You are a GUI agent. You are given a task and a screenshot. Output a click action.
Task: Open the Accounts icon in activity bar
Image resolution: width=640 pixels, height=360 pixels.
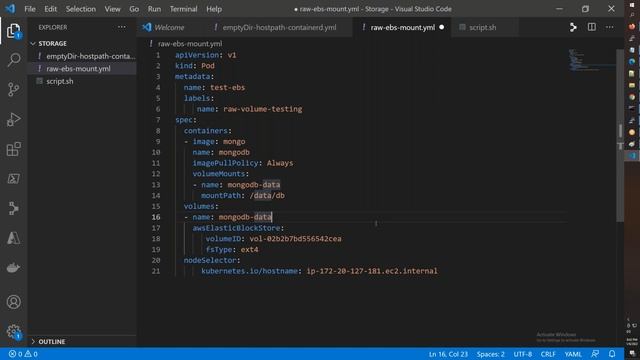pos(13,302)
